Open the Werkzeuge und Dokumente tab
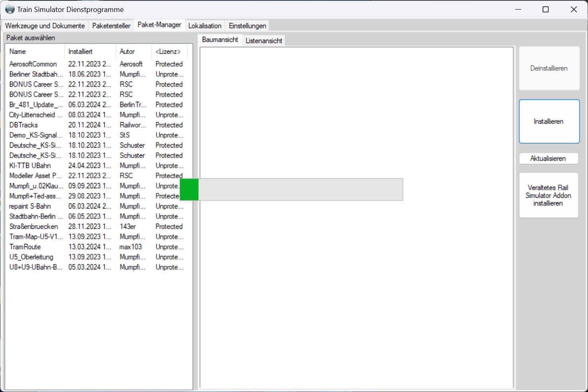588x392 pixels. coord(45,26)
